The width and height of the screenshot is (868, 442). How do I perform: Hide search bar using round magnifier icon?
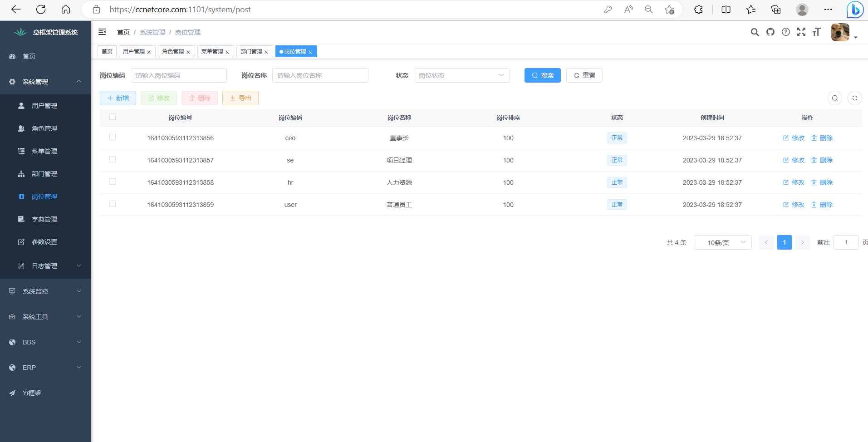(835, 98)
